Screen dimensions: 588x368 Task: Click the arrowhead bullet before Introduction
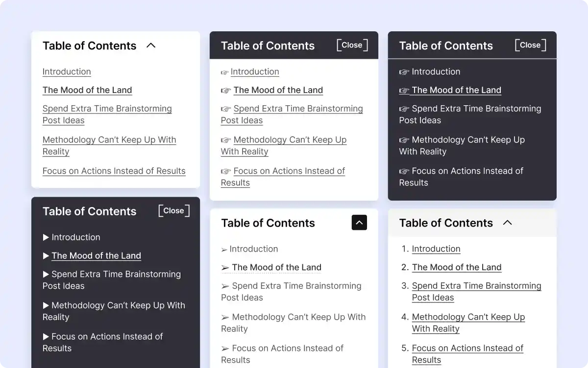[x=224, y=250]
